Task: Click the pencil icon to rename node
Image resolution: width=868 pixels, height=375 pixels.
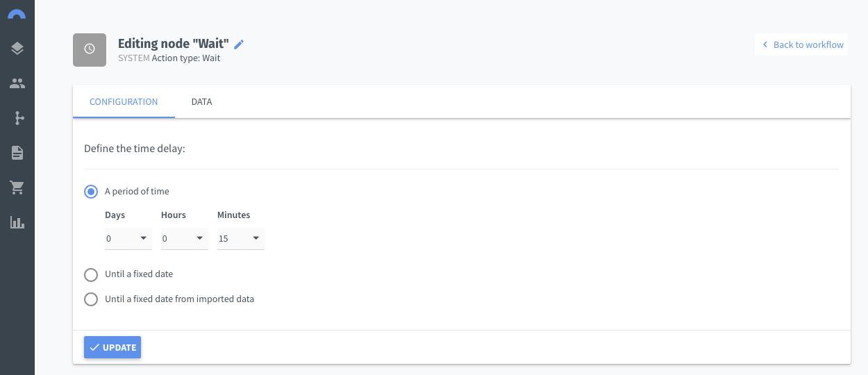Action: pyautogui.click(x=239, y=44)
